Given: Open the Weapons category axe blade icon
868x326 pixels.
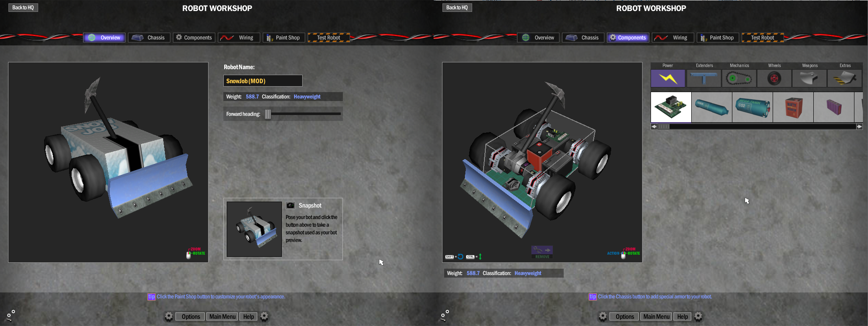Looking at the screenshot, I should pos(809,79).
